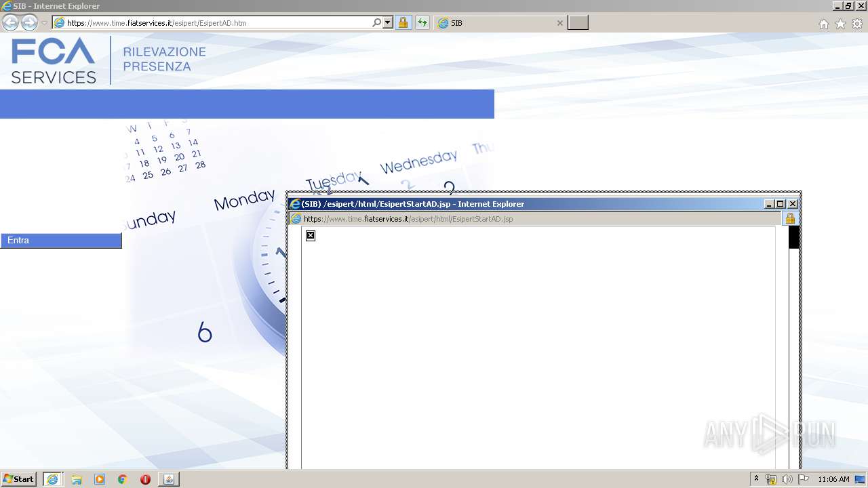Go back with the browser back arrow

(x=10, y=23)
